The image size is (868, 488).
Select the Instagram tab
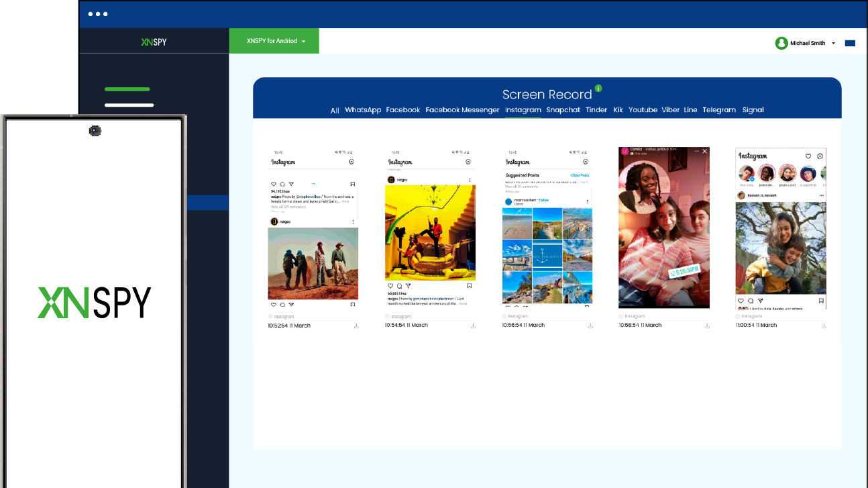[523, 110]
